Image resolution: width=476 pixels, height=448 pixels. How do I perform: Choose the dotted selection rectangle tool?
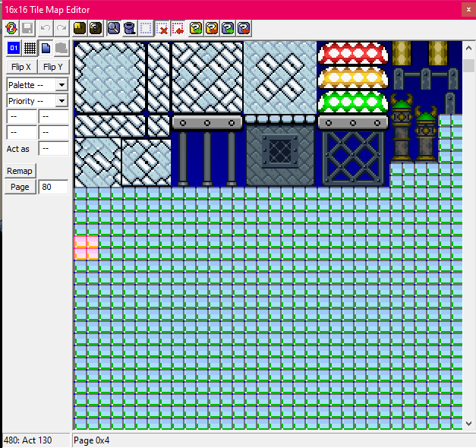click(146, 29)
